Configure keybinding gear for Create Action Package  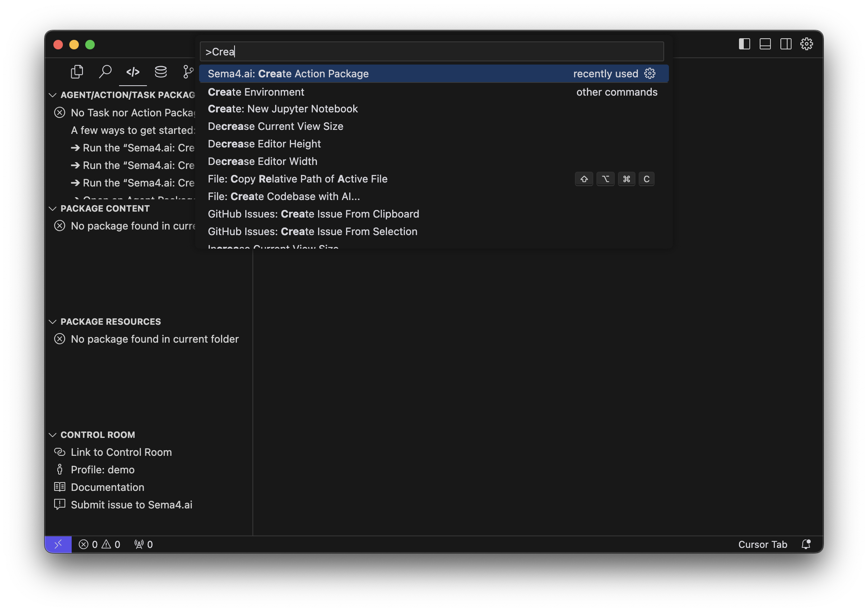coord(650,73)
